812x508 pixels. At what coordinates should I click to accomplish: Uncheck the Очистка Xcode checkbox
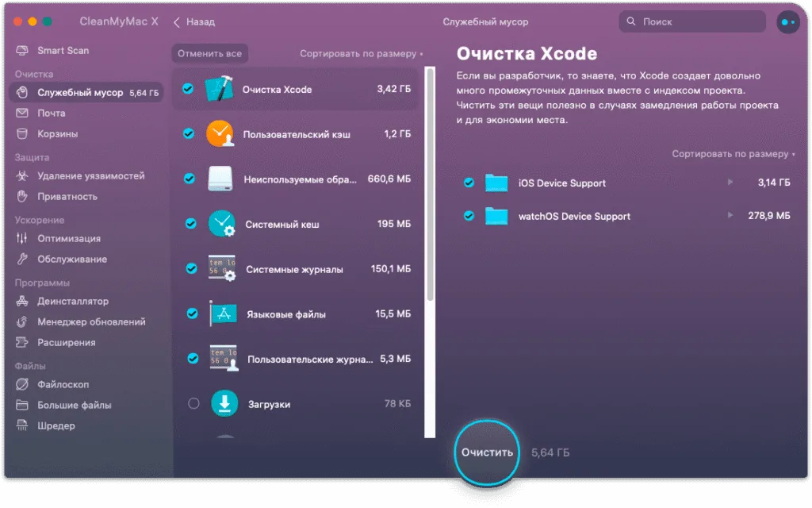[x=188, y=89]
